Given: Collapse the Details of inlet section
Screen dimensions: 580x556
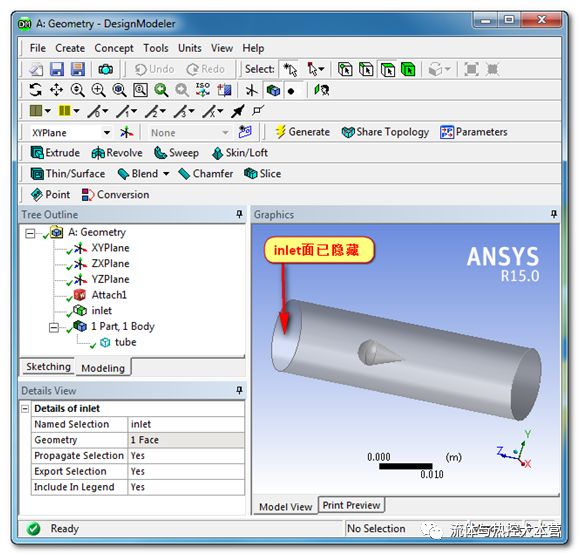Looking at the screenshot, I should (25, 409).
